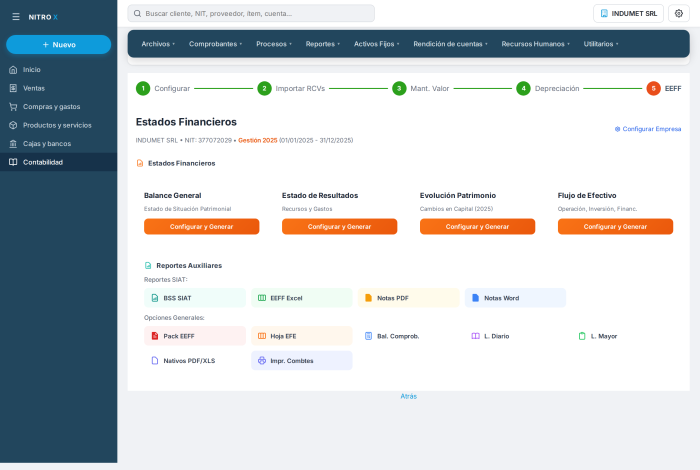
Task: Configurar y Generar for Evolución Patrimonio
Action: [x=477, y=227]
